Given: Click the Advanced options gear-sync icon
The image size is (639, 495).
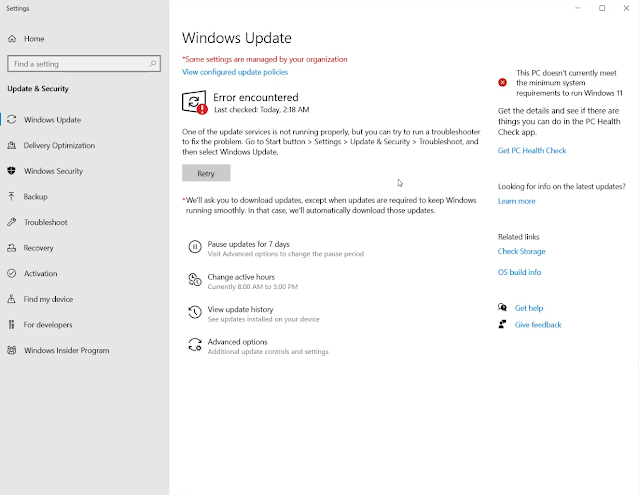Looking at the screenshot, I should click(195, 345).
